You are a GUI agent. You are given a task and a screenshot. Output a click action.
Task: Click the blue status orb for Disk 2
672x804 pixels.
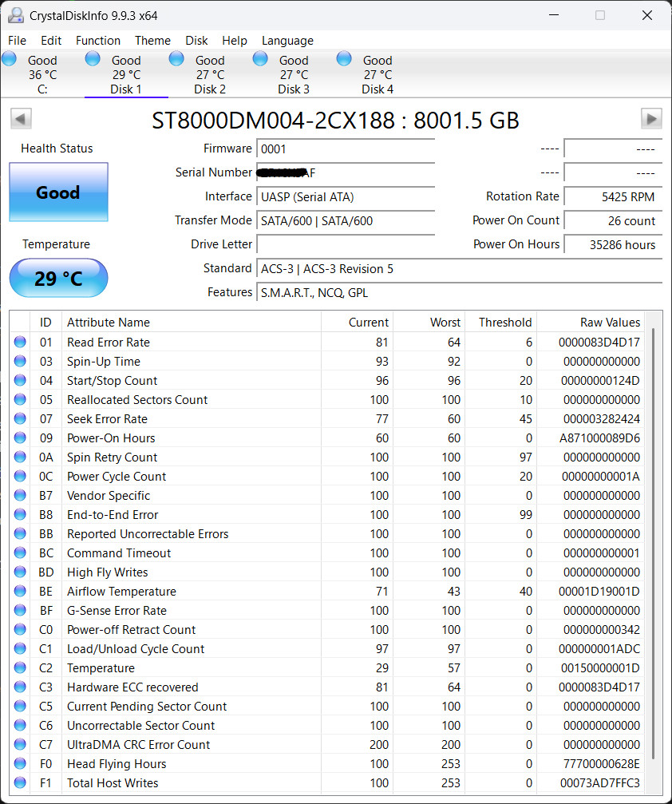pos(176,58)
